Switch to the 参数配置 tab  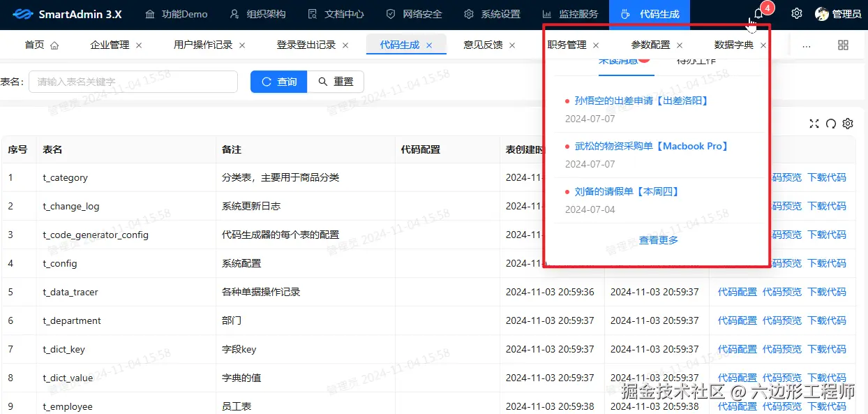click(650, 45)
